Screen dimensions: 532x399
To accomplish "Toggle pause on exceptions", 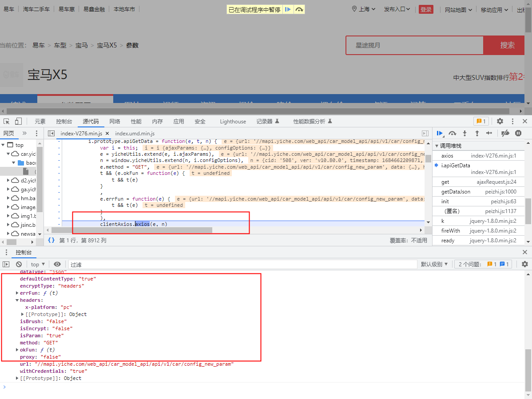I will tap(518, 133).
